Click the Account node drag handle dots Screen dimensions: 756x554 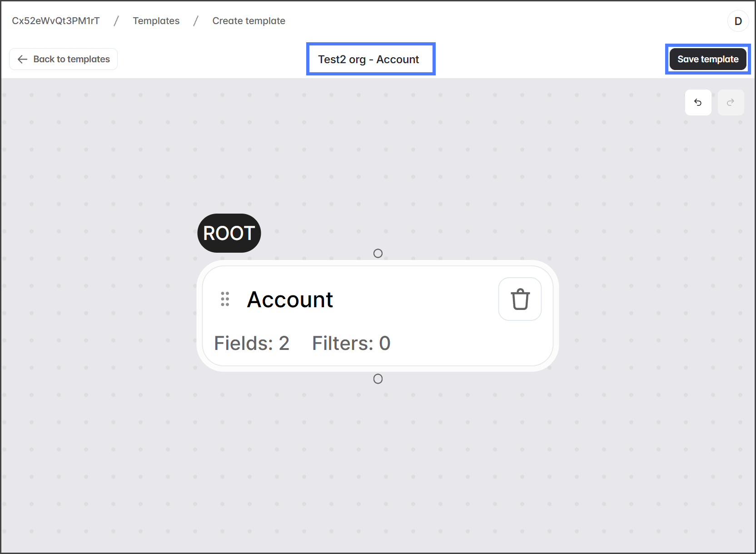(x=225, y=299)
